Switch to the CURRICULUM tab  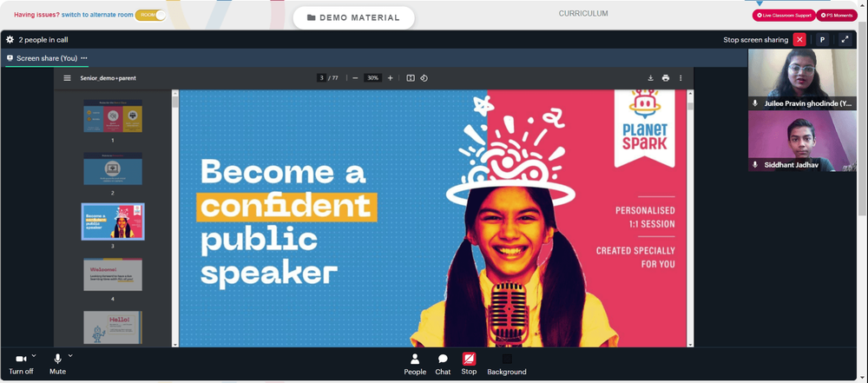(x=583, y=13)
